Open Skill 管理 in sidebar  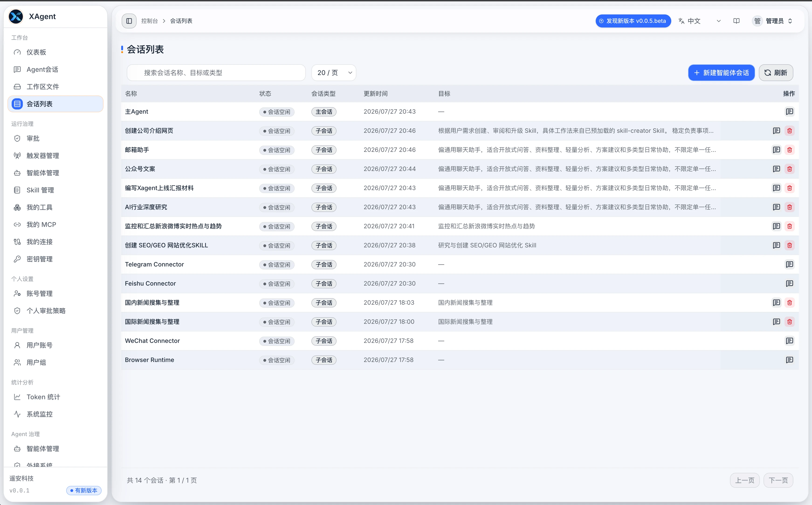[55, 190]
